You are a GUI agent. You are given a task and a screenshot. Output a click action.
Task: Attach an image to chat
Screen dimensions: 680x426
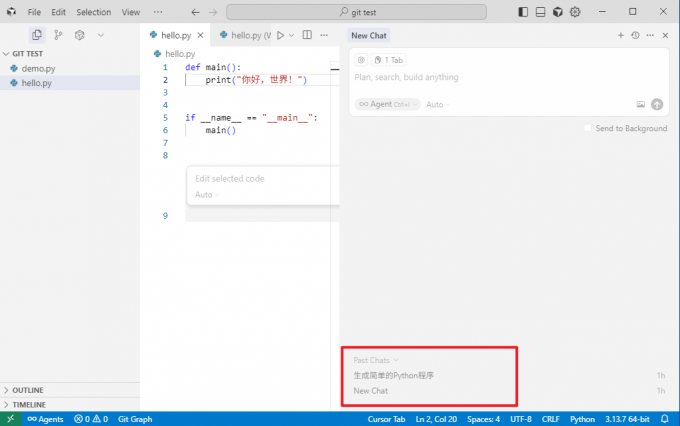(641, 104)
